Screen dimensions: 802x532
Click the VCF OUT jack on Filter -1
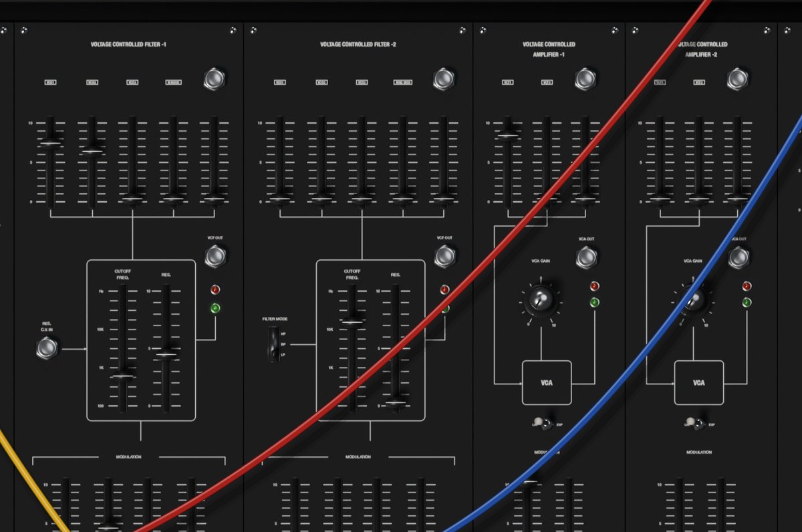pyautogui.click(x=214, y=256)
